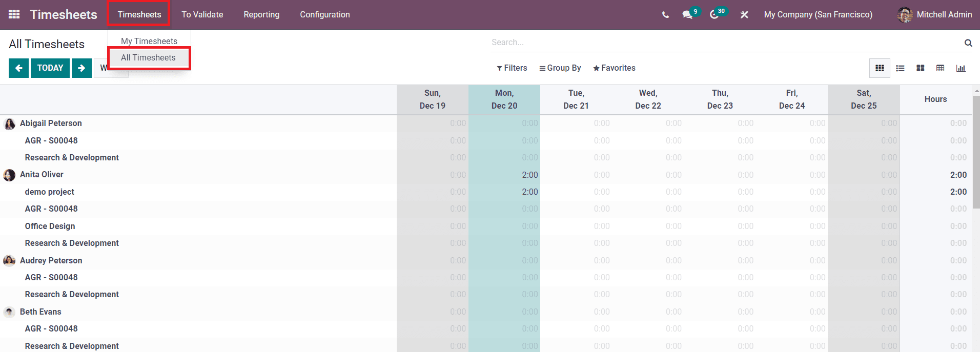Click Sat, Dec 25 column header
The height and width of the screenshot is (352, 980).
(864, 99)
